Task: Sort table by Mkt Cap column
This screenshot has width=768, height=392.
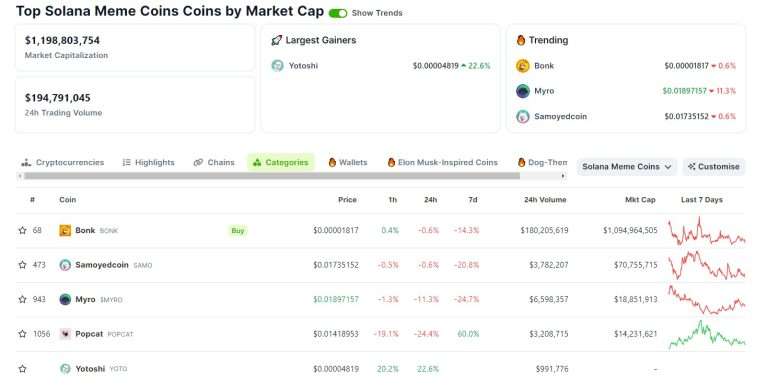Action: (x=640, y=200)
